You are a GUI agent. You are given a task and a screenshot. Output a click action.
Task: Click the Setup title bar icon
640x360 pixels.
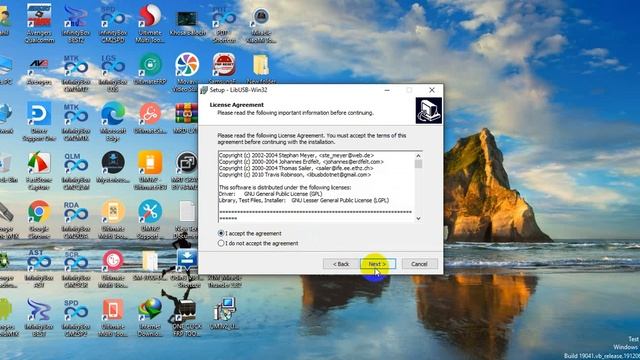tap(204, 90)
